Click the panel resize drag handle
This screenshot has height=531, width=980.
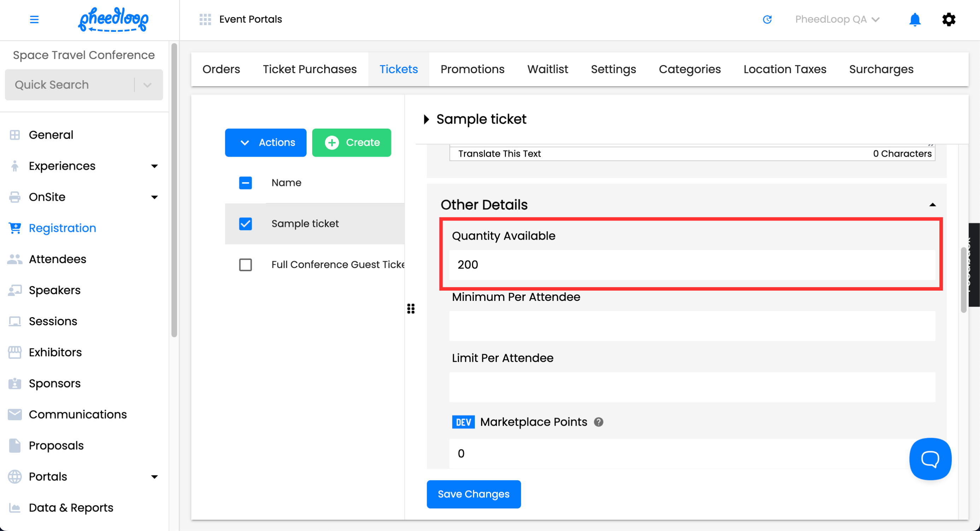(x=411, y=309)
